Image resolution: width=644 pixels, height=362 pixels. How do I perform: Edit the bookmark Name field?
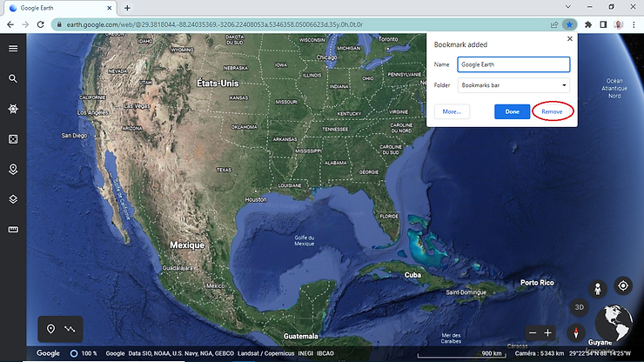pos(513,64)
